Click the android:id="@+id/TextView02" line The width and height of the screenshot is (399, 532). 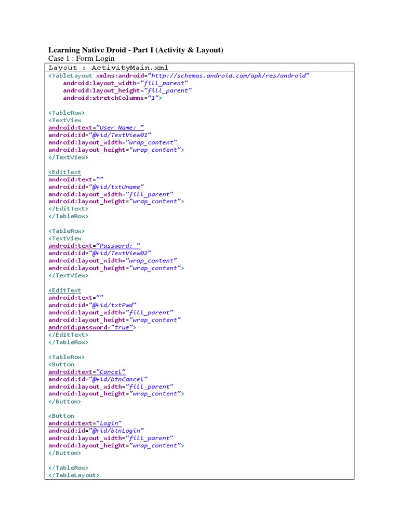100,253
